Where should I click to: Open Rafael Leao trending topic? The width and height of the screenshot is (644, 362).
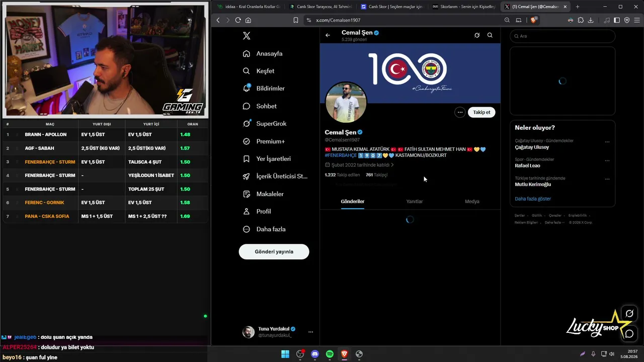pyautogui.click(x=527, y=166)
